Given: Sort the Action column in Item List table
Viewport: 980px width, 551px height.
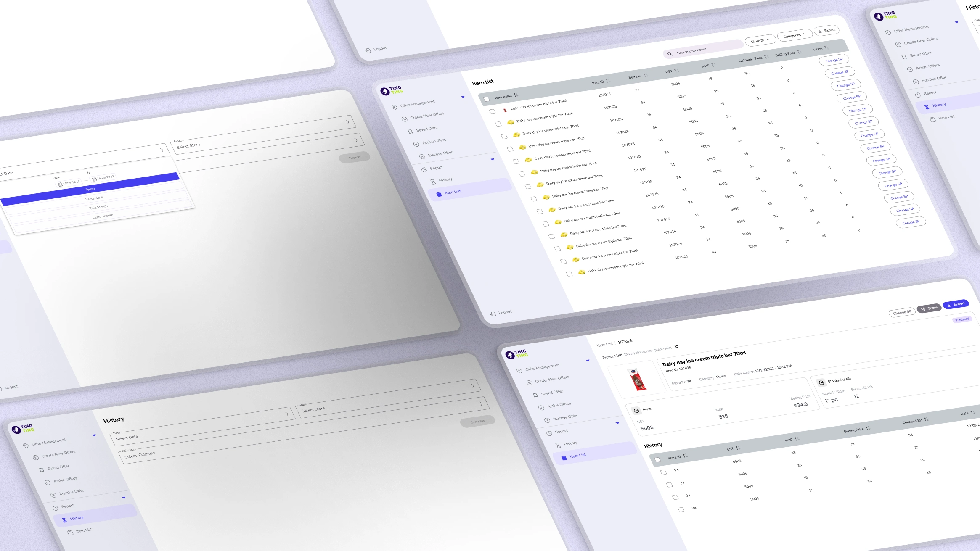Looking at the screenshot, I should tap(826, 48).
